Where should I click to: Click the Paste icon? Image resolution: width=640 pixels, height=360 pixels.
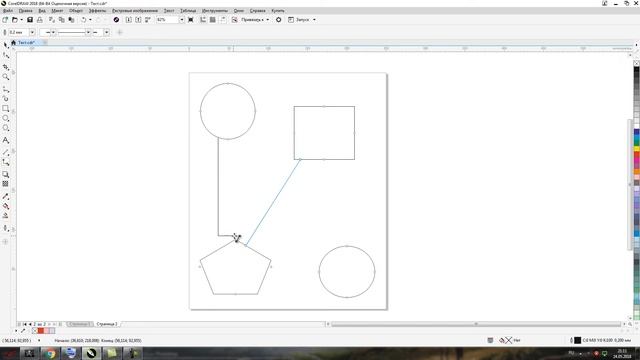pyautogui.click(x=71, y=20)
